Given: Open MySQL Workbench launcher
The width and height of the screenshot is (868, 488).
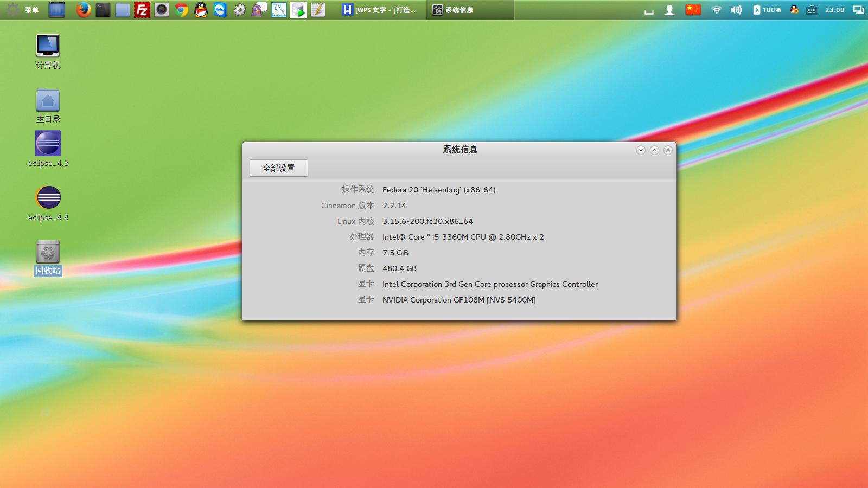Looking at the screenshot, I should coord(279,10).
